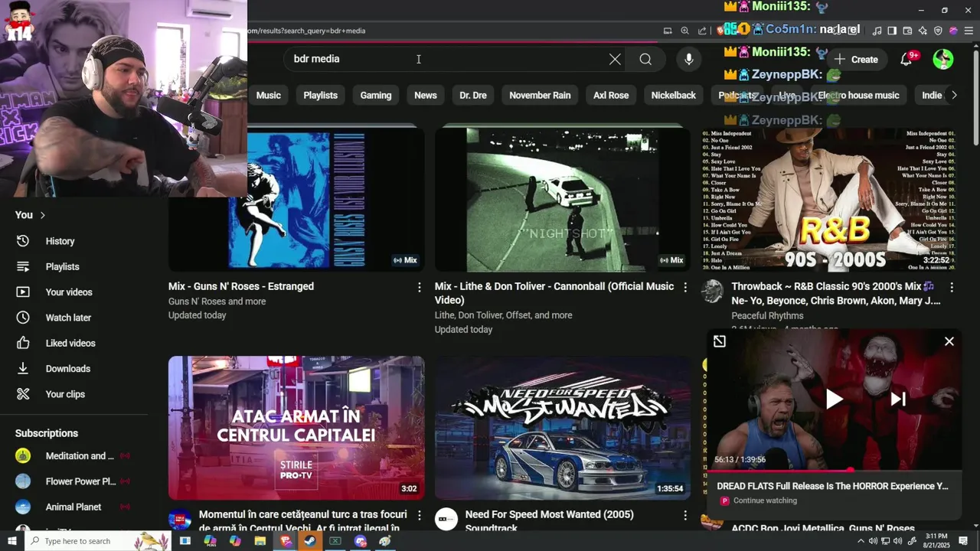Show more filter chips with right arrow
Viewport: 980px width, 551px height.
click(954, 95)
